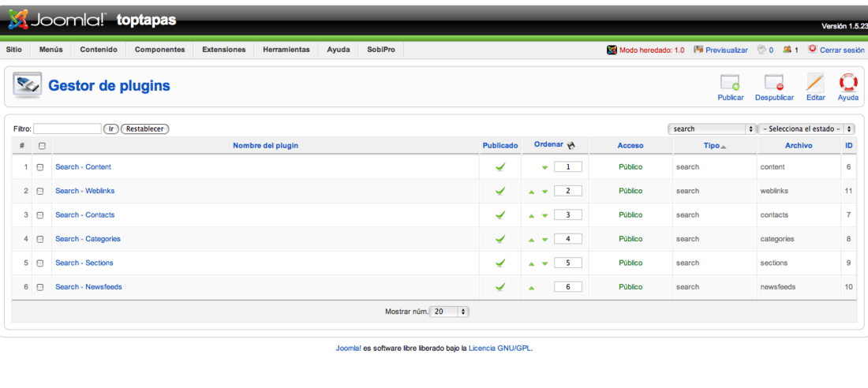Click the Restablecer button
The height and width of the screenshot is (388, 868).
[144, 129]
